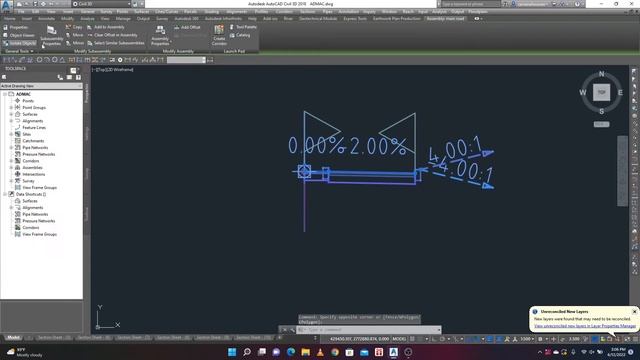Click the taskbar Search icon

pos(247,352)
